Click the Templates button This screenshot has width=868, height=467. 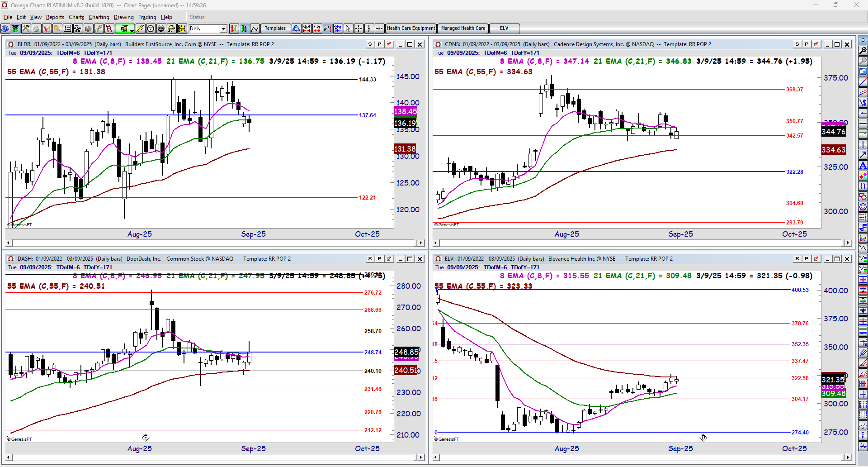(x=275, y=29)
